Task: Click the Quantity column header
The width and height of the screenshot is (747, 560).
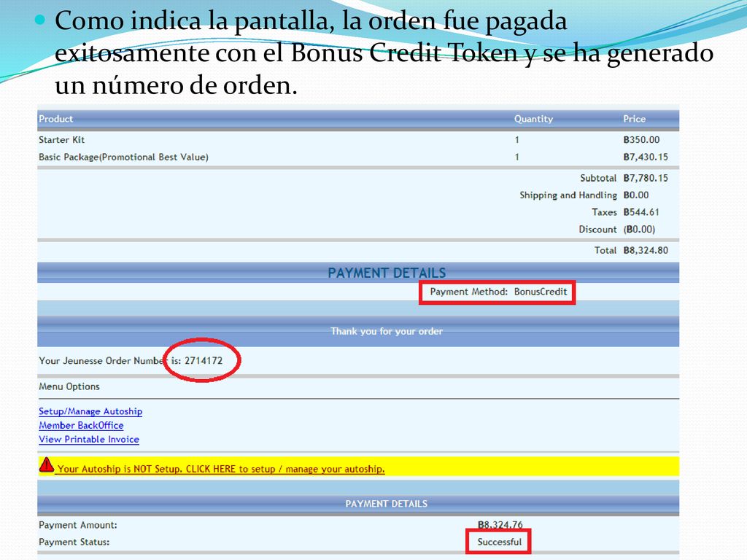Action: [x=533, y=119]
